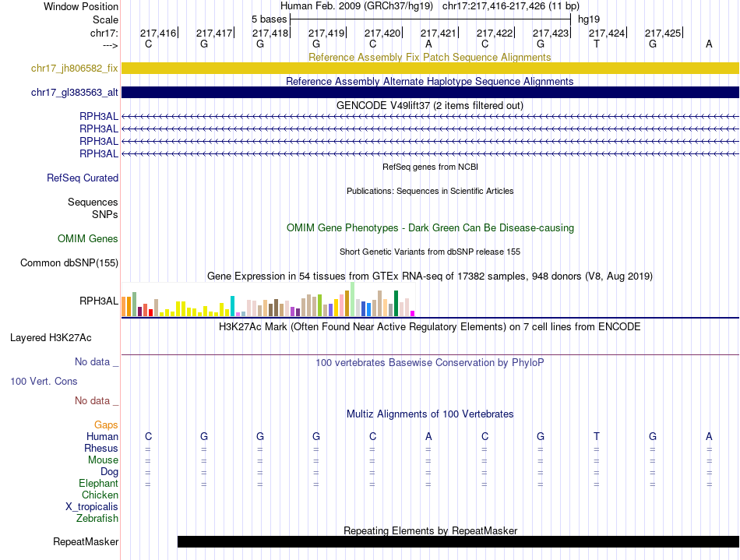
Task: Click the Scale label
Action: pyautogui.click(x=105, y=19)
